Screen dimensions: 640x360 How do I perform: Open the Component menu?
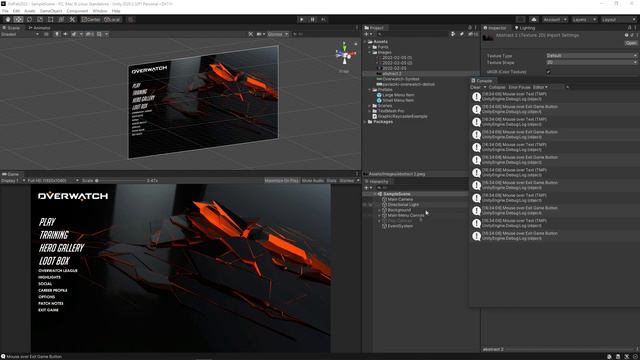tap(77, 11)
